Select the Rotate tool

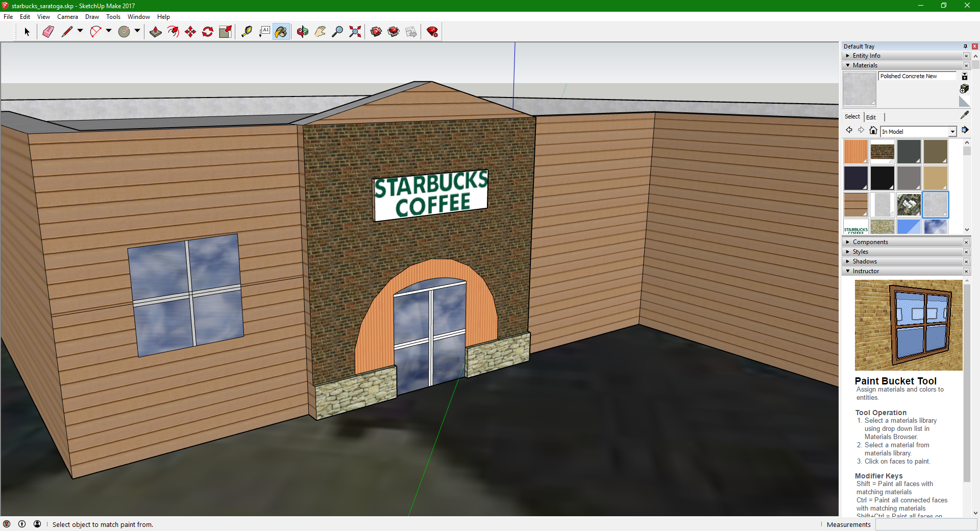208,32
